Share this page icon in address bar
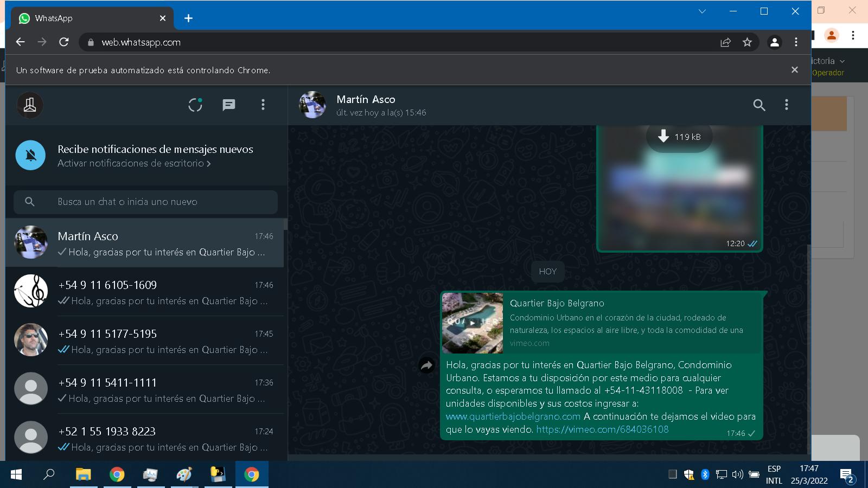This screenshot has width=868, height=488. pyautogui.click(x=725, y=42)
